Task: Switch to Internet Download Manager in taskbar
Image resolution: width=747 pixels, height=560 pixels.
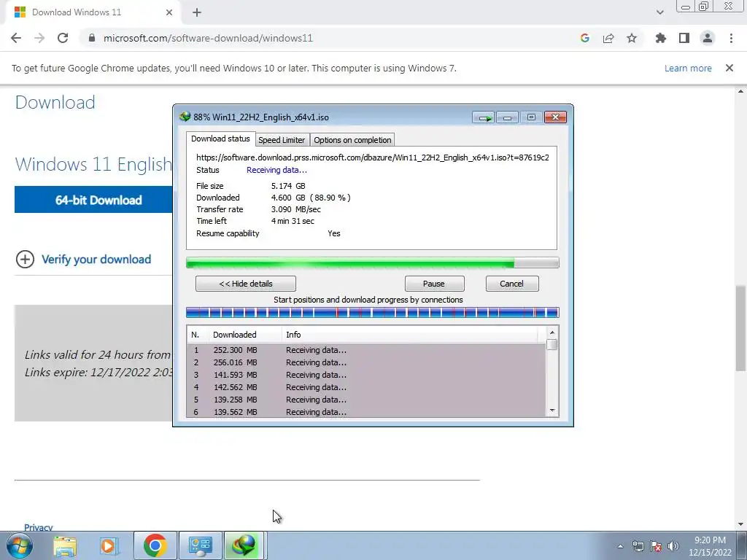Action: pos(244,545)
